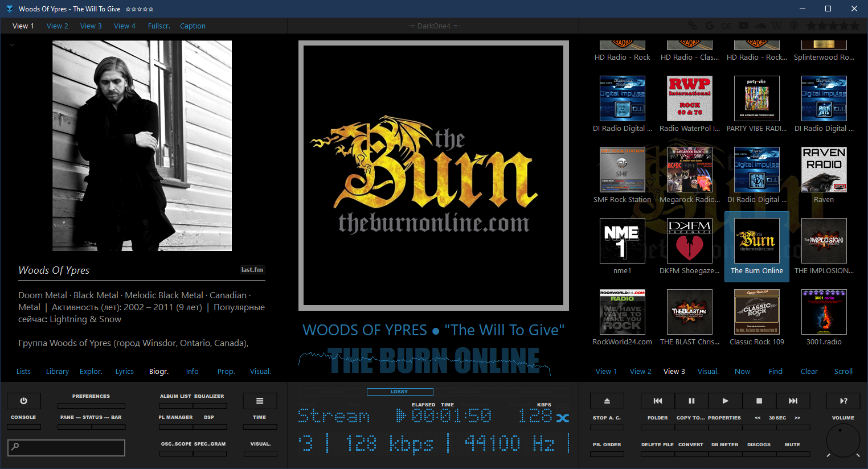This screenshot has height=469, width=868.
Task: Click the Caption menu item
Action: coord(193,26)
